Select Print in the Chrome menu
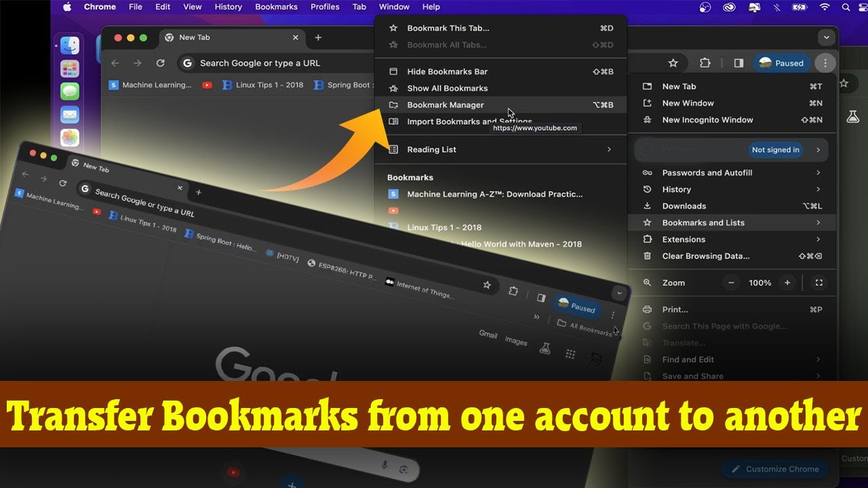This screenshot has width=868, height=488. [x=732, y=309]
